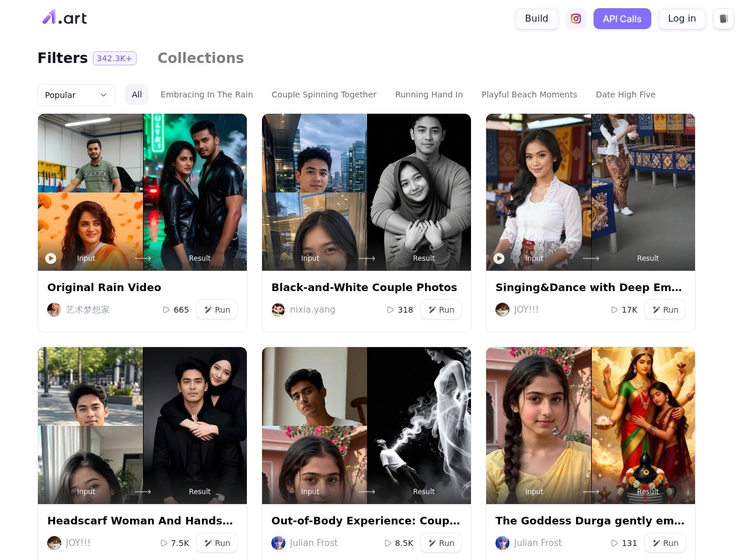747x560 pixels.
Task: Select Playful Beach Moments category
Action: [529, 94]
